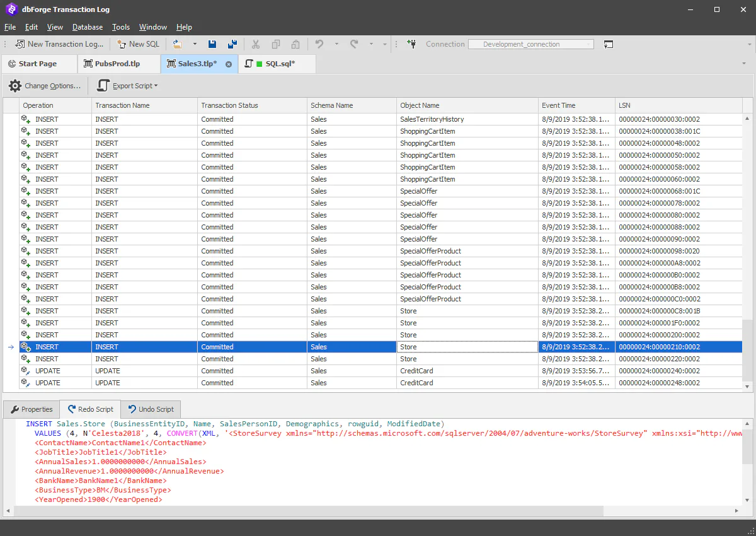The image size is (756, 536).
Task: Click the New SQL toolbar icon
Action: click(138, 44)
